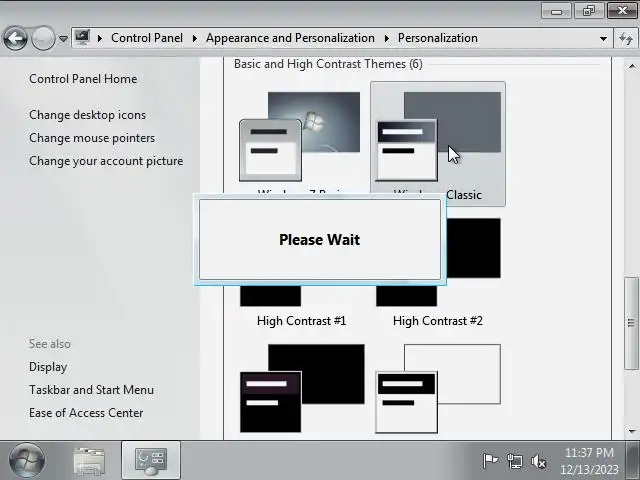Open the Windows Start orb
The image size is (640, 480).
click(27, 460)
